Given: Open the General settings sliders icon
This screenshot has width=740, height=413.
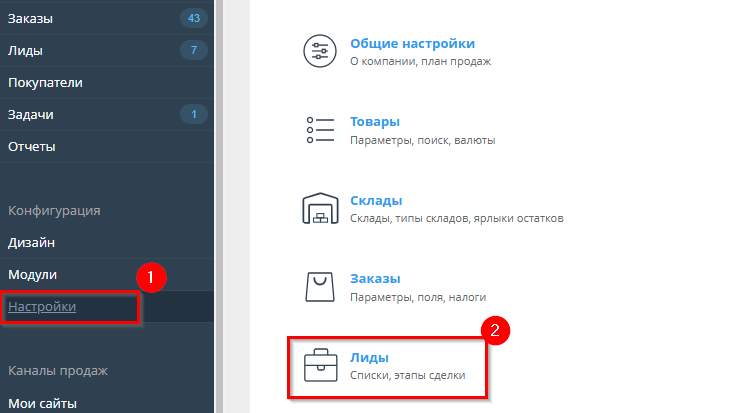Looking at the screenshot, I should [321, 52].
